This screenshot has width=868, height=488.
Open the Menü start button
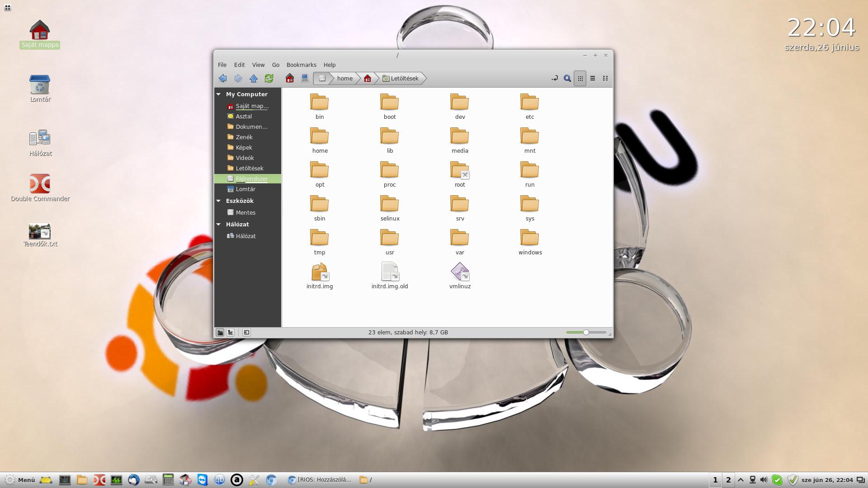pos(20,480)
